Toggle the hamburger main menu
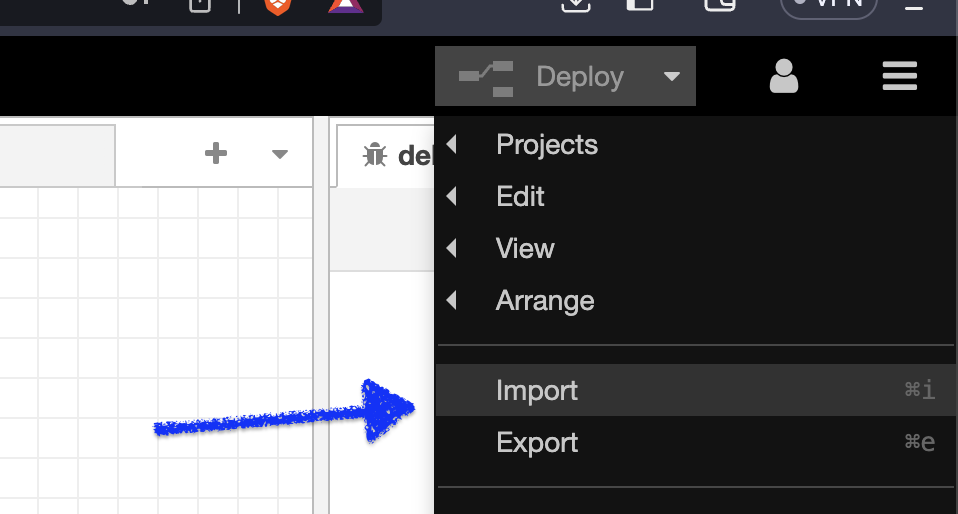Image resolution: width=958 pixels, height=514 pixels. click(899, 77)
